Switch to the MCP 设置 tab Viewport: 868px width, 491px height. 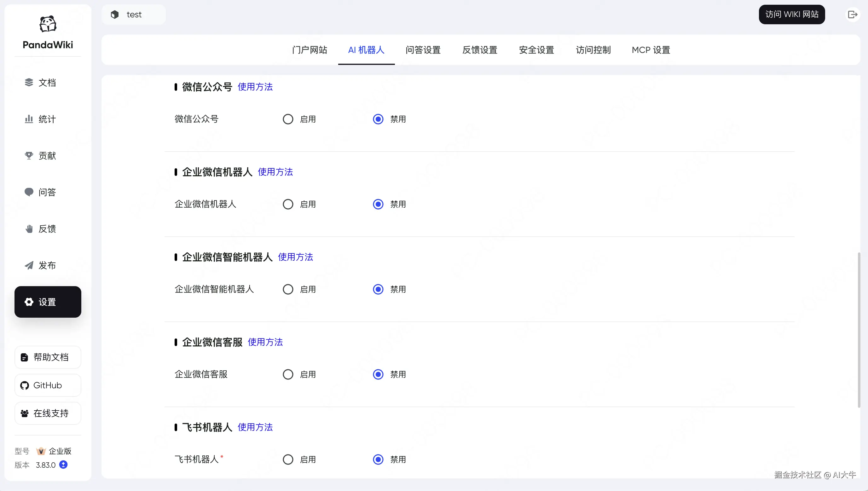(x=651, y=50)
